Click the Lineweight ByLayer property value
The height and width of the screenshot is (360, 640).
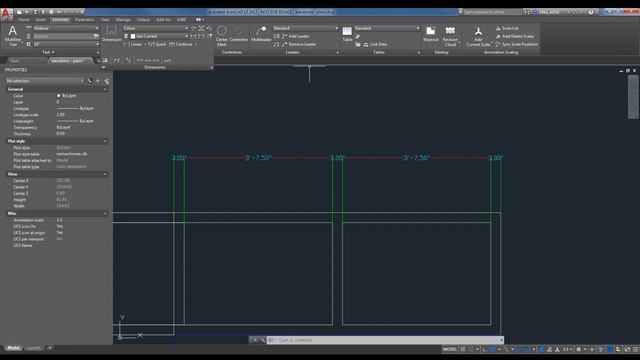tap(76, 121)
